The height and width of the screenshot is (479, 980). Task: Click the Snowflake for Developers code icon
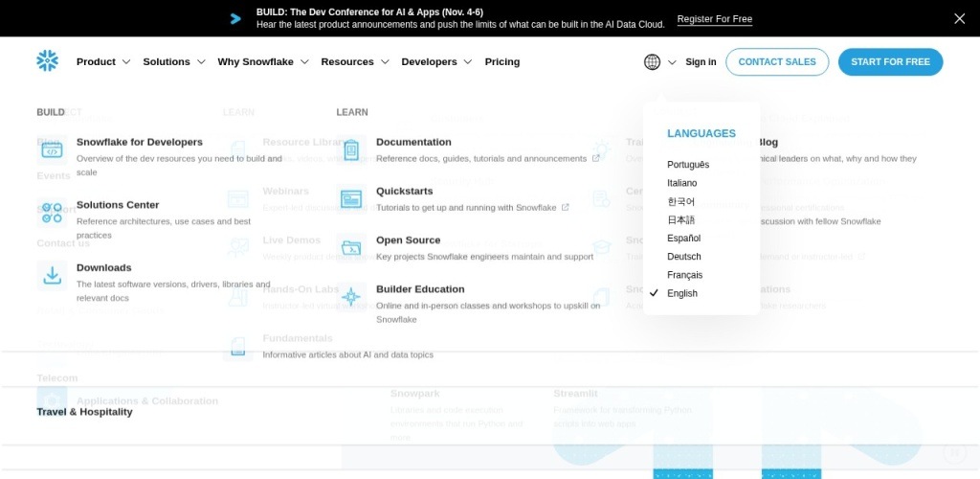[x=53, y=149]
